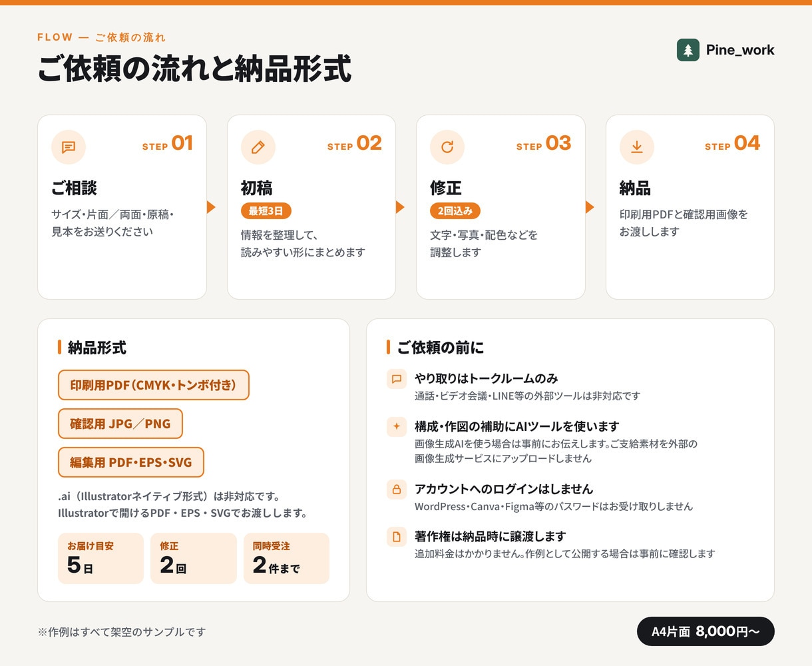Click the お届け目安 5日 stat box
Image resolution: width=812 pixels, height=666 pixels.
click(x=101, y=558)
